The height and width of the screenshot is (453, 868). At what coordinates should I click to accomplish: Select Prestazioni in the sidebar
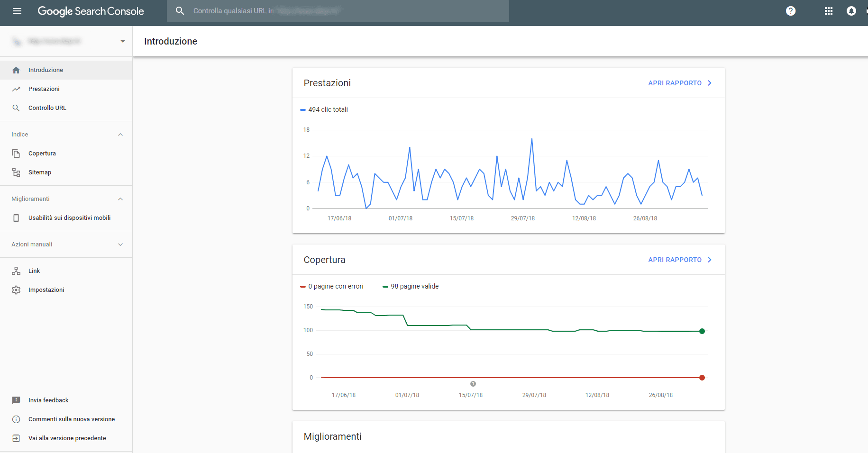[x=44, y=89]
